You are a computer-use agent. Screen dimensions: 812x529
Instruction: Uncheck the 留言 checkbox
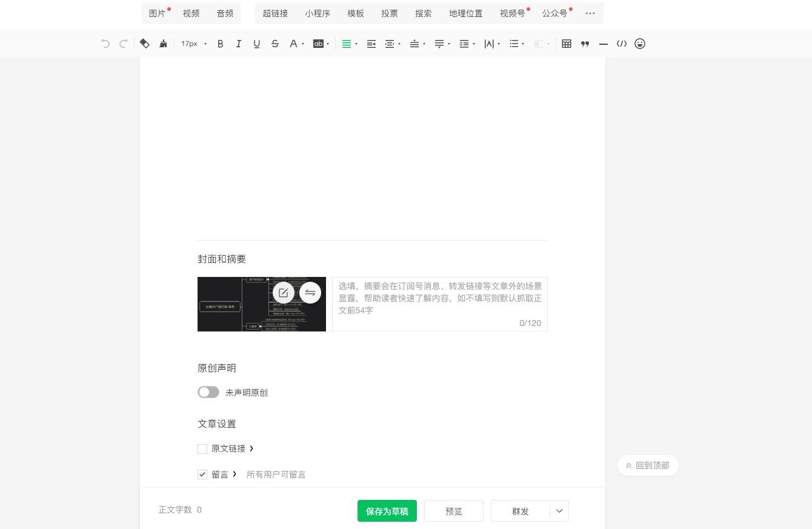[202, 474]
